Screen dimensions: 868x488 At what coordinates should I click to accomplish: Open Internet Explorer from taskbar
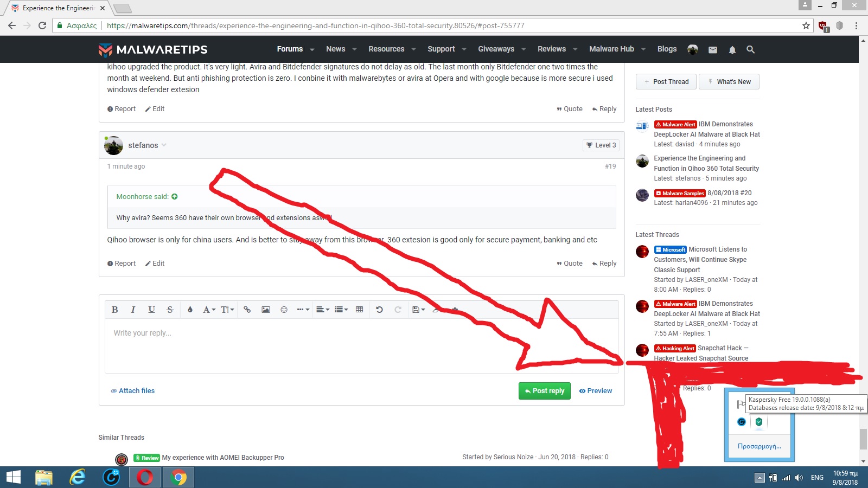tap(78, 477)
